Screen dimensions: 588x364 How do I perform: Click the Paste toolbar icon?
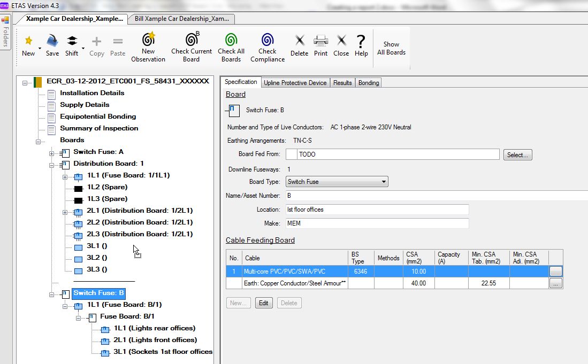click(118, 41)
